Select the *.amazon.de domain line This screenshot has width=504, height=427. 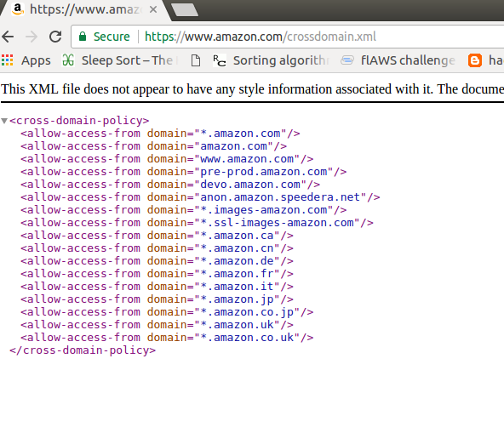[x=157, y=261]
